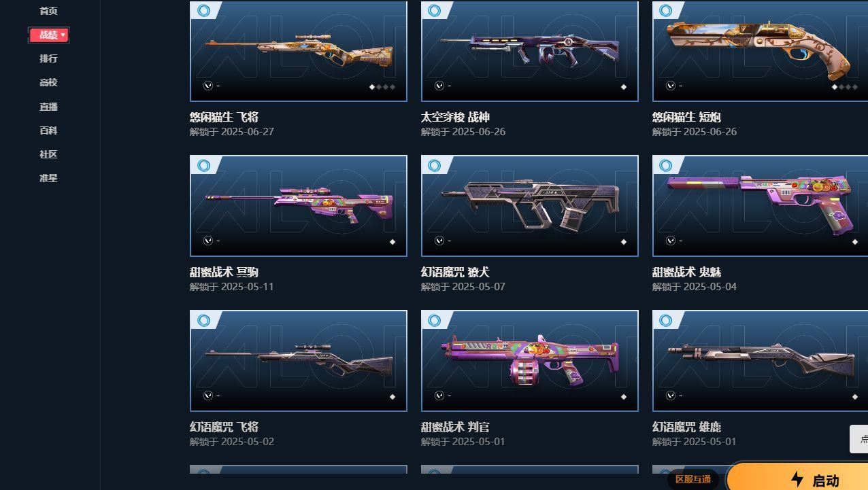Click the lightning bolt icon on 启动 button

click(x=798, y=480)
